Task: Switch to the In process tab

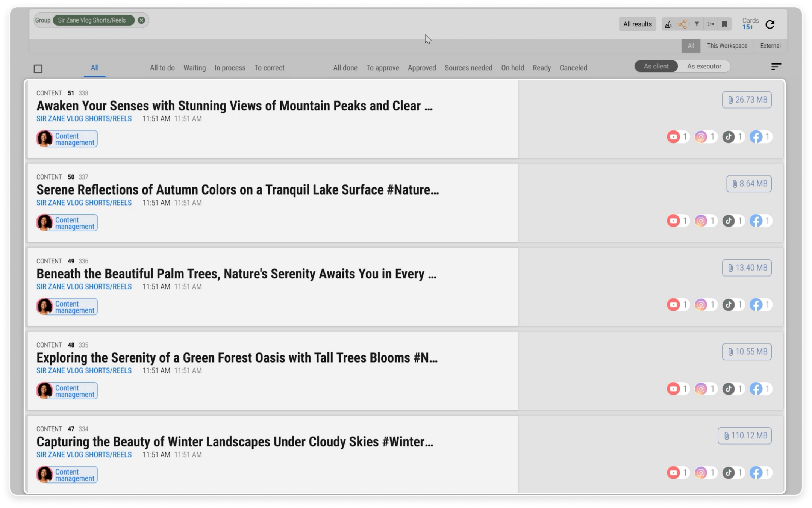Action: click(230, 68)
